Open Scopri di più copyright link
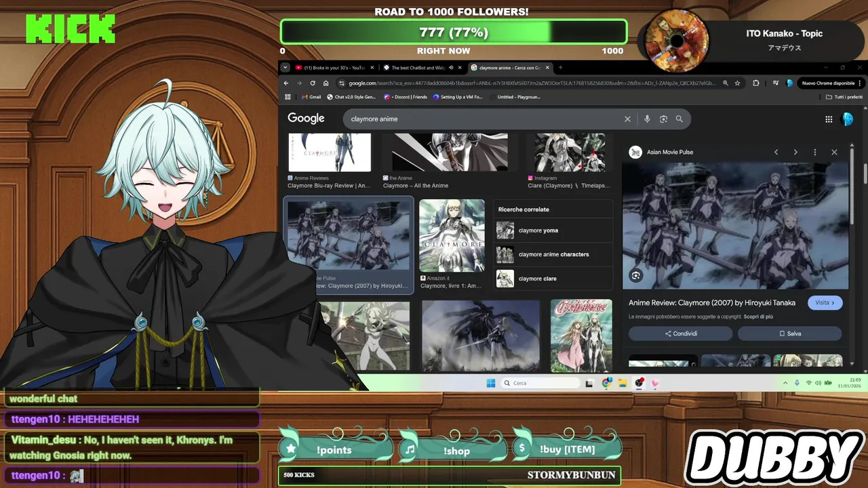 pos(758,317)
